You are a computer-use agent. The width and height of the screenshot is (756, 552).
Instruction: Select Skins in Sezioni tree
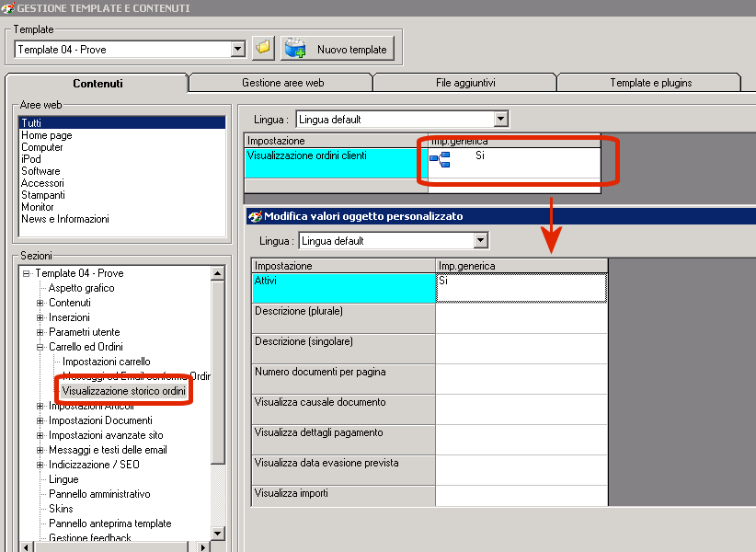click(61, 509)
